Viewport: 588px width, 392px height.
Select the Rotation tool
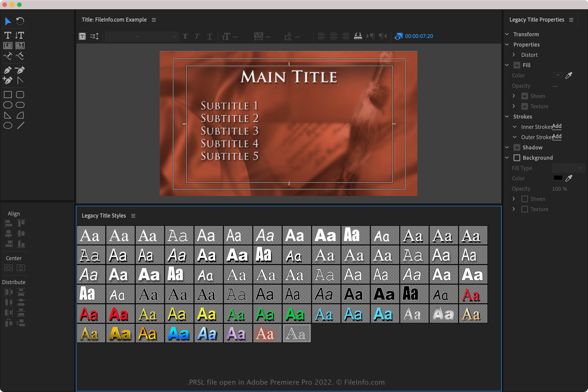pyautogui.click(x=20, y=21)
